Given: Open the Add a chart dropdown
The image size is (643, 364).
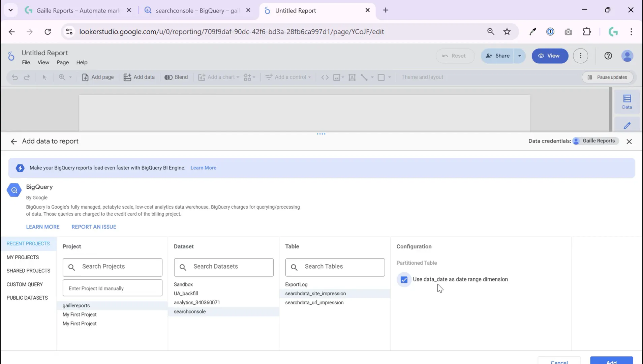Looking at the screenshot, I should pyautogui.click(x=219, y=77).
